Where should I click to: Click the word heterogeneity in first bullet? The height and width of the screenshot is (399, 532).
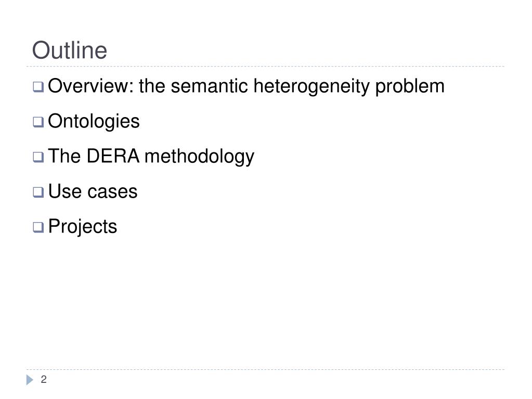[312, 86]
